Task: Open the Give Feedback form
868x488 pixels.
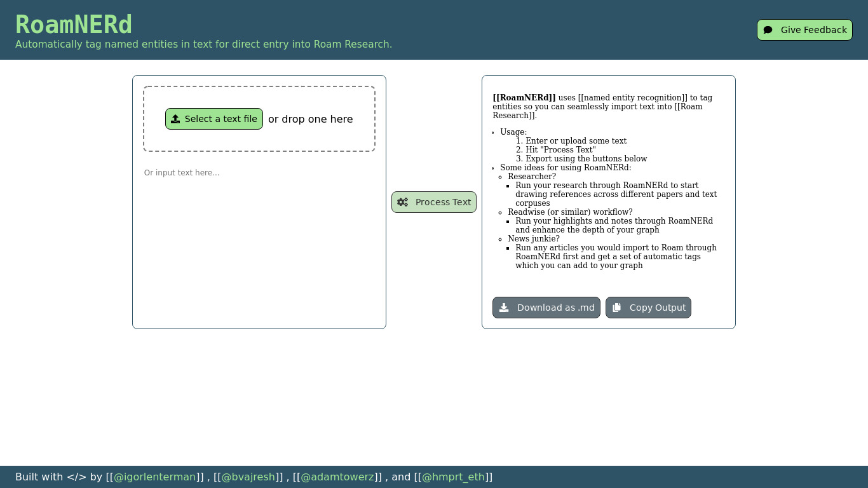Action: point(804,30)
